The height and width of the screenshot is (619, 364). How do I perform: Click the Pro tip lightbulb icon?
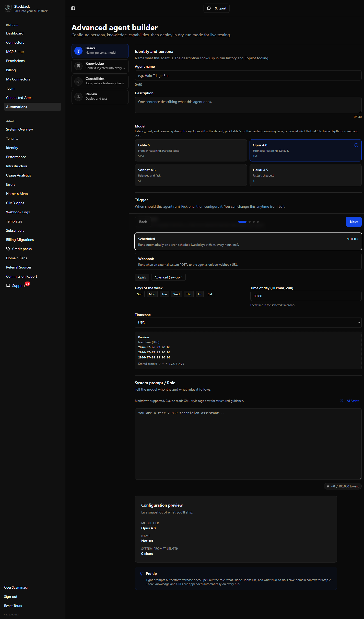pyautogui.click(x=141, y=574)
